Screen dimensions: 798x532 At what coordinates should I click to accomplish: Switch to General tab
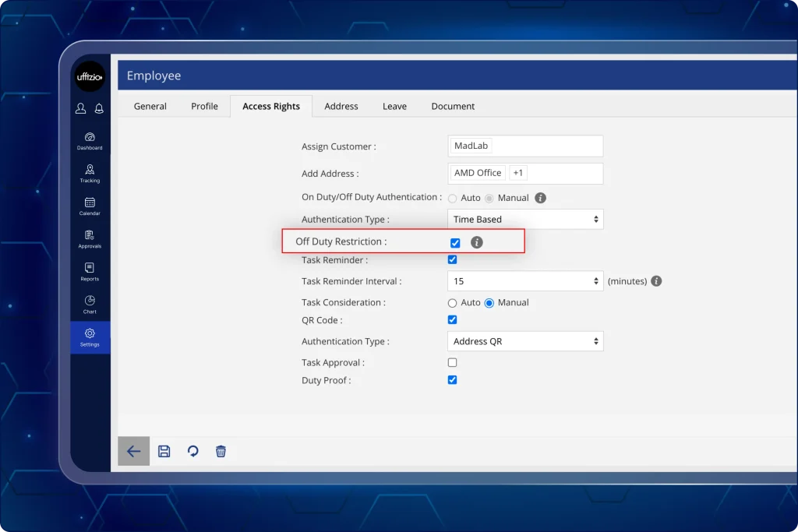tap(150, 106)
